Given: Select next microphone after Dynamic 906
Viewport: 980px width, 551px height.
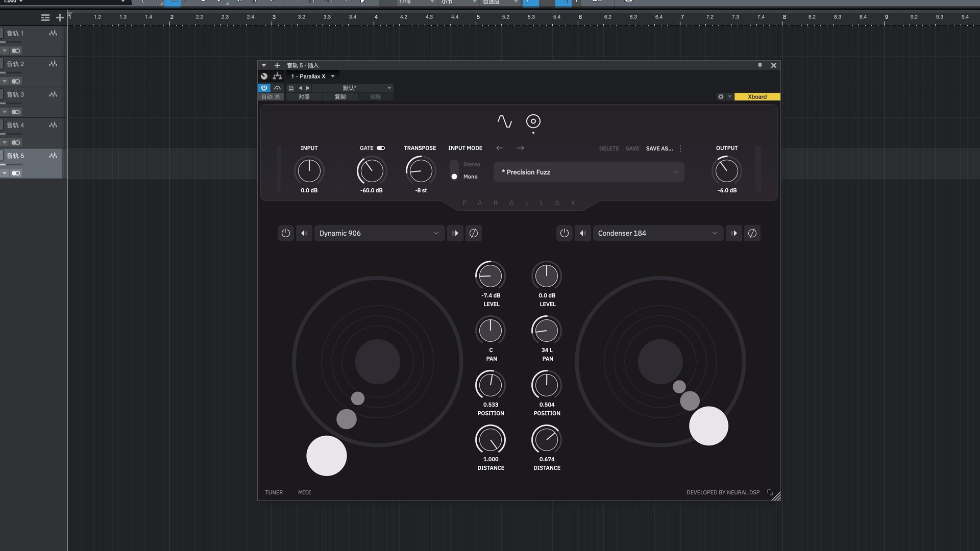Looking at the screenshot, I should point(455,233).
